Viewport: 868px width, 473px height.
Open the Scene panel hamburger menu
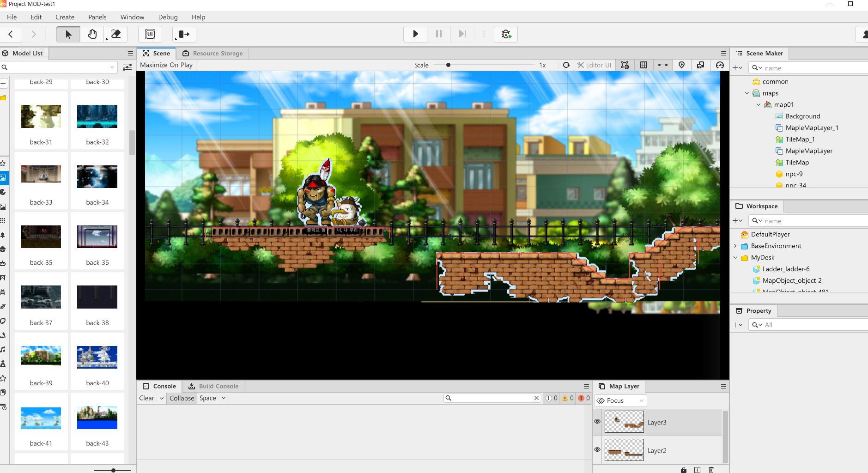click(723, 53)
